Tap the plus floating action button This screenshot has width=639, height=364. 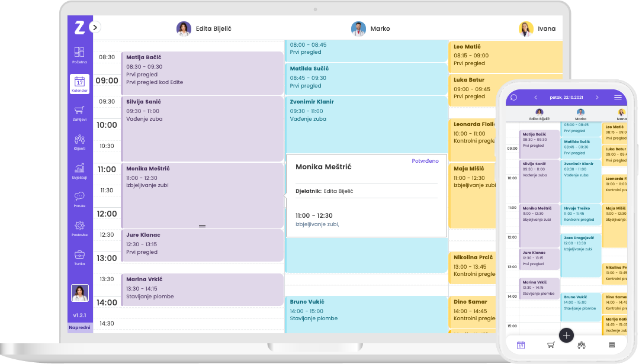(x=566, y=336)
